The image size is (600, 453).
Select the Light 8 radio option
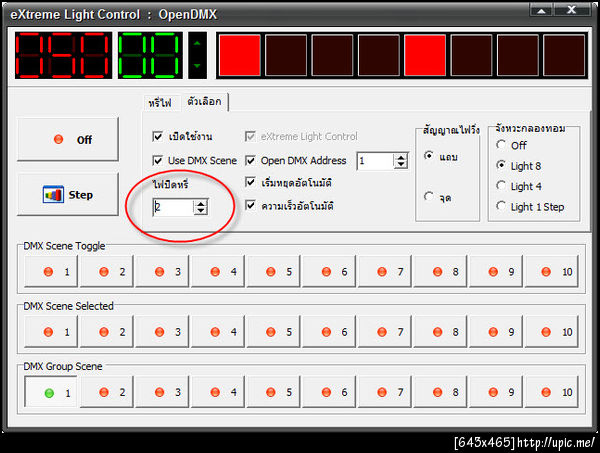501,165
